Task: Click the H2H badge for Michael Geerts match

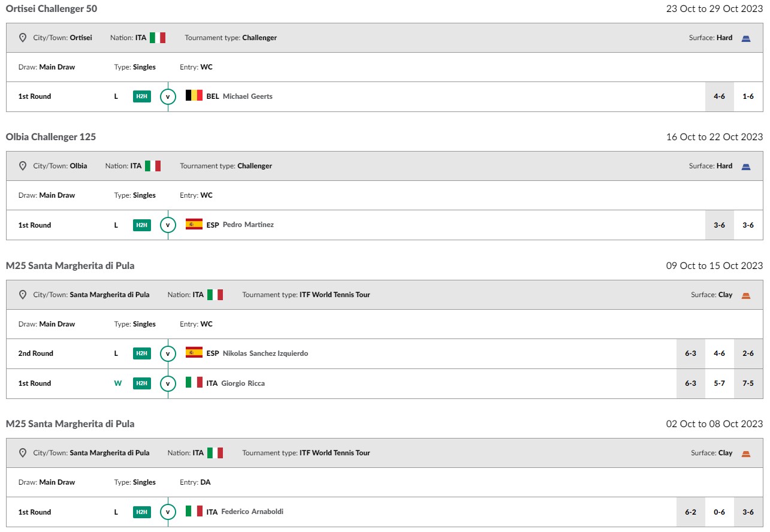Action: [141, 96]
